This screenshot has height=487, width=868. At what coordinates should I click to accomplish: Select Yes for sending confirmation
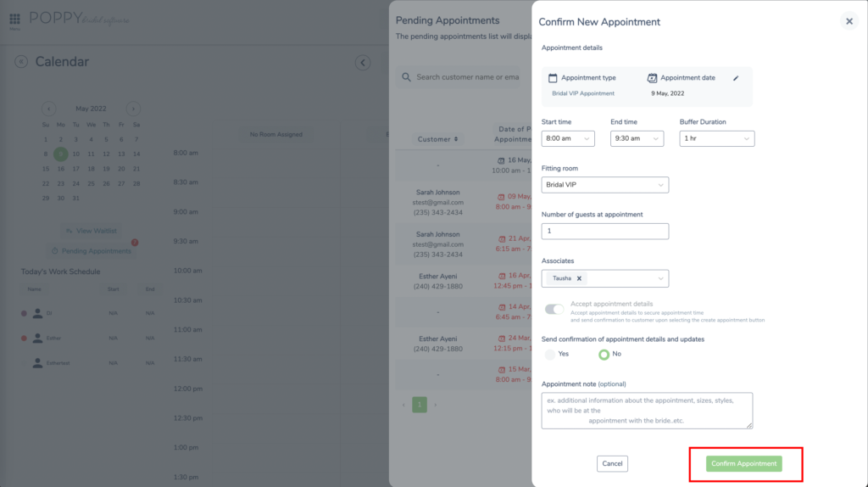coord(549,354)
